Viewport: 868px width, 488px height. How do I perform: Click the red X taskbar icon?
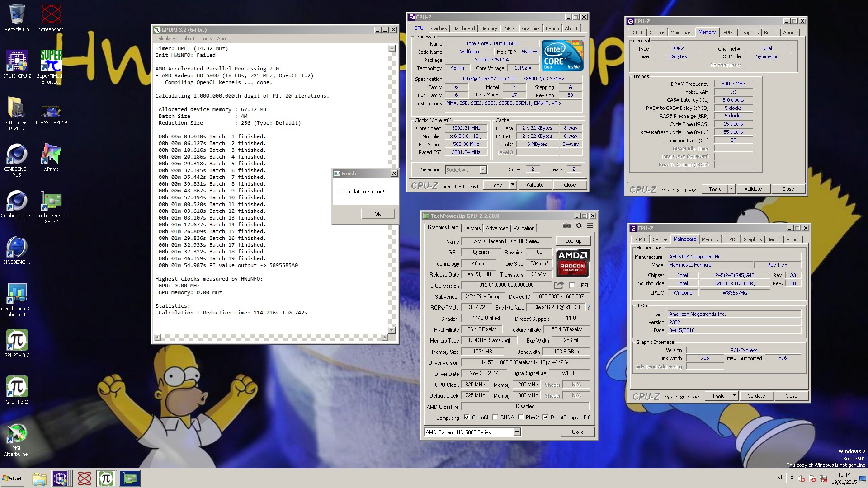click(85, 479)
